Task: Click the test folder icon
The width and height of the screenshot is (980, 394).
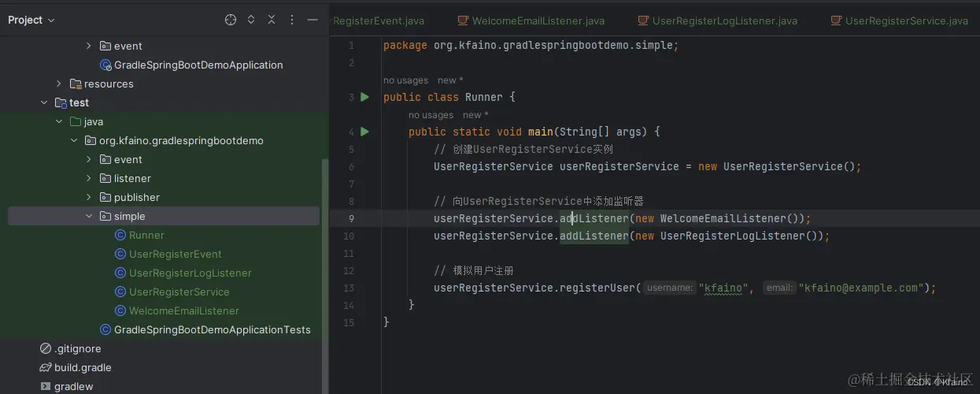Action: (x=61, y=103)
